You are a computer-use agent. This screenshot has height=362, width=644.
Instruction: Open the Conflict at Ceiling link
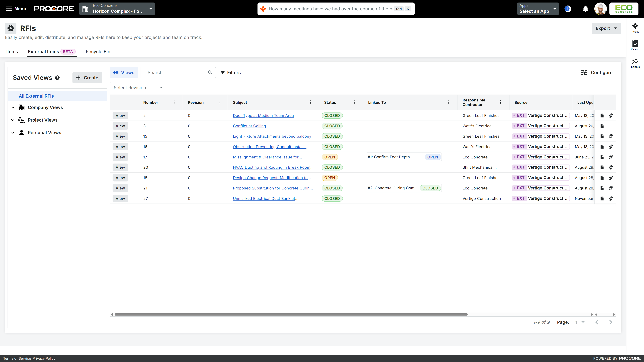pos(249,126)
